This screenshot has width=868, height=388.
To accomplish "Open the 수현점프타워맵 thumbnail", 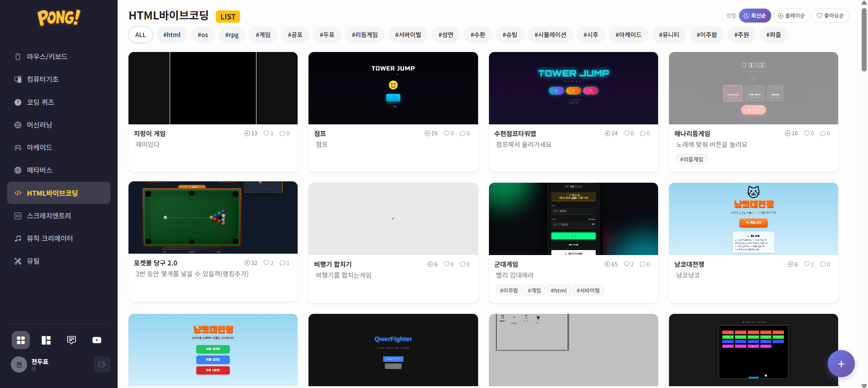I will pyautogui.click(x=574, y=88).
